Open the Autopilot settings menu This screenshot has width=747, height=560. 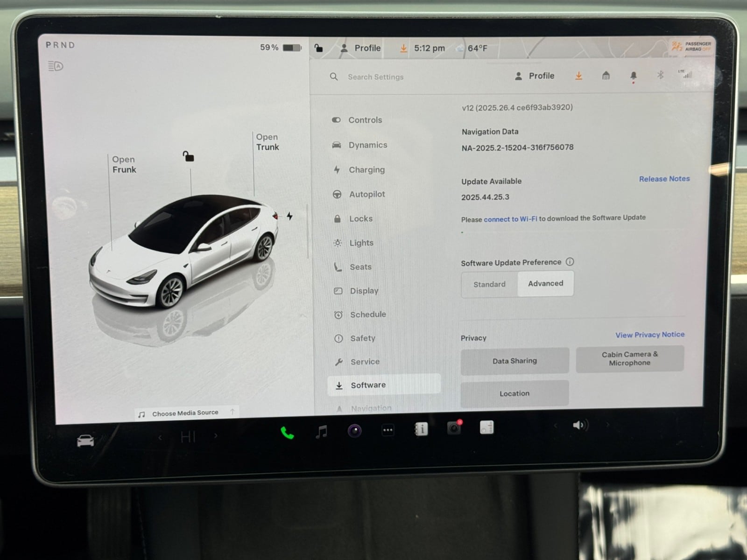click(367, 194)
